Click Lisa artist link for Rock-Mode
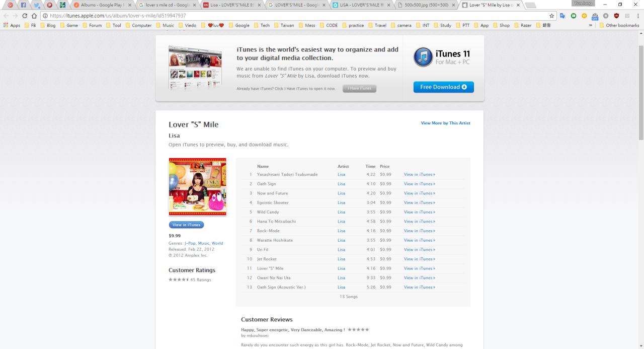The width and height of the screenshot is (644, 349). (341, 231)
